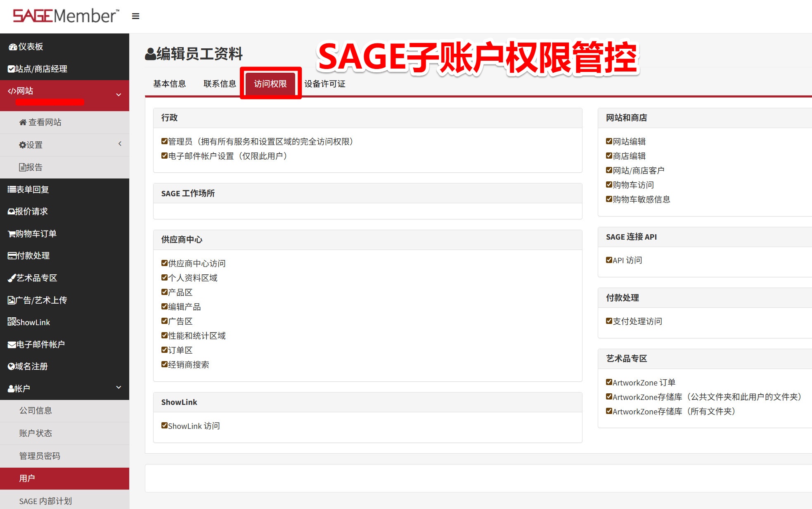Toggle the ShowLink access checkbox
Image resolution: width=812 pixels, height=509 pixels.
pos(164,426)
